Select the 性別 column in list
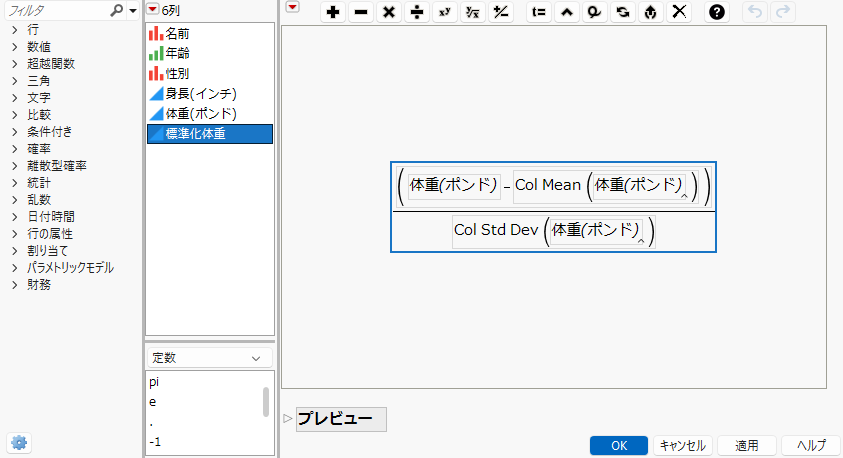843x458 pixels. coord(210,74)
